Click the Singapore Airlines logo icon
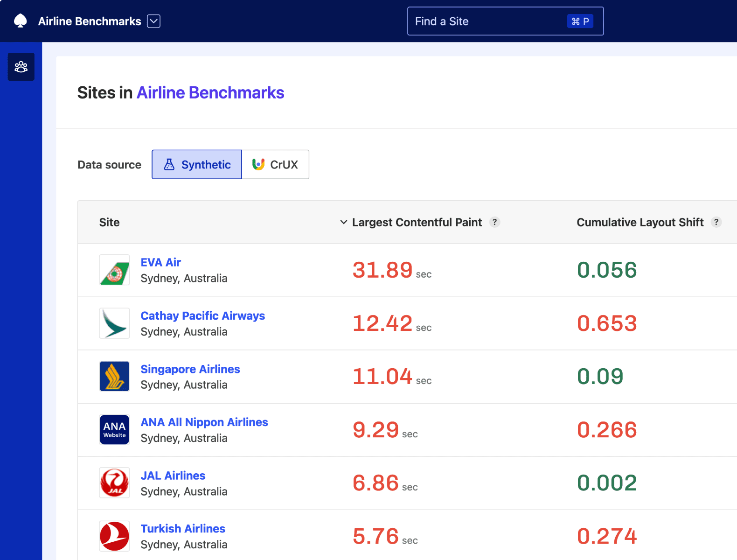Image resolution: width=737 pixels, height=560 pixels. coord(114,376)
